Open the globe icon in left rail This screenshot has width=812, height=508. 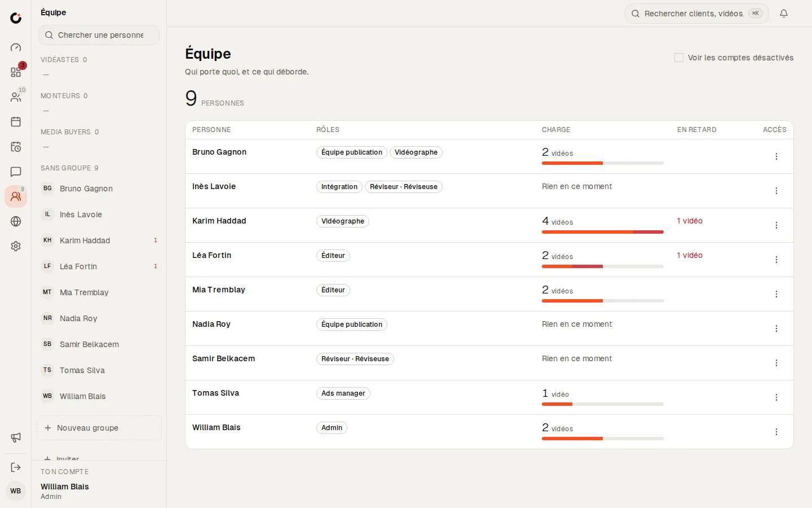click(x=16, y=221)
